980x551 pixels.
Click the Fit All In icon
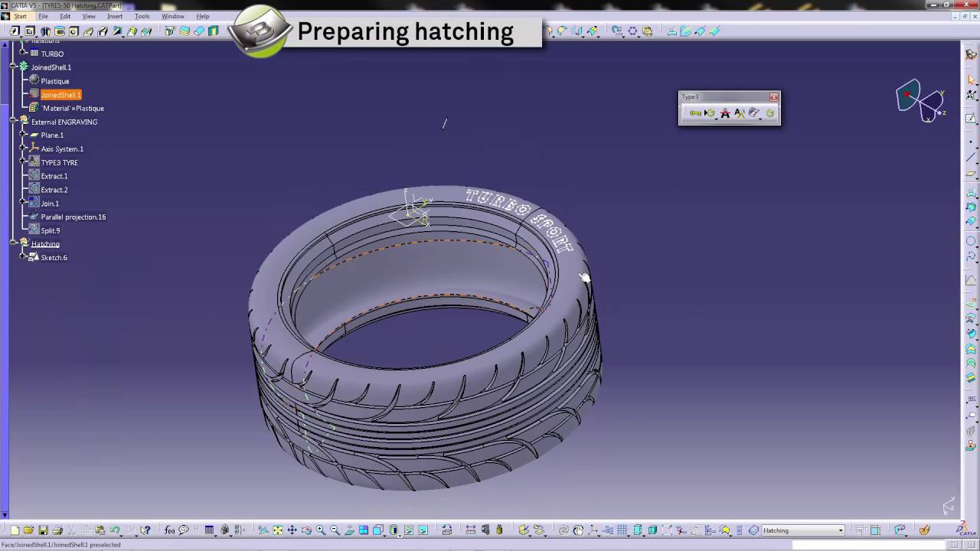277,530
